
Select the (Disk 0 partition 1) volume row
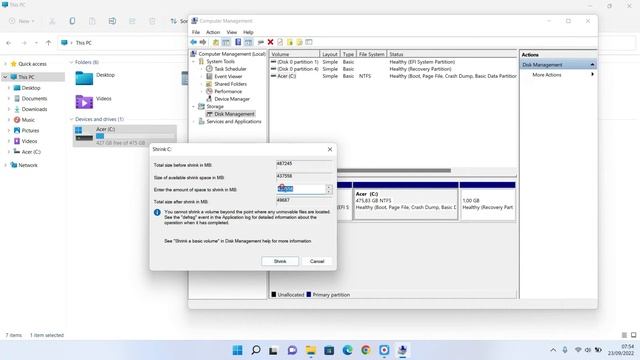coord(393,62)
